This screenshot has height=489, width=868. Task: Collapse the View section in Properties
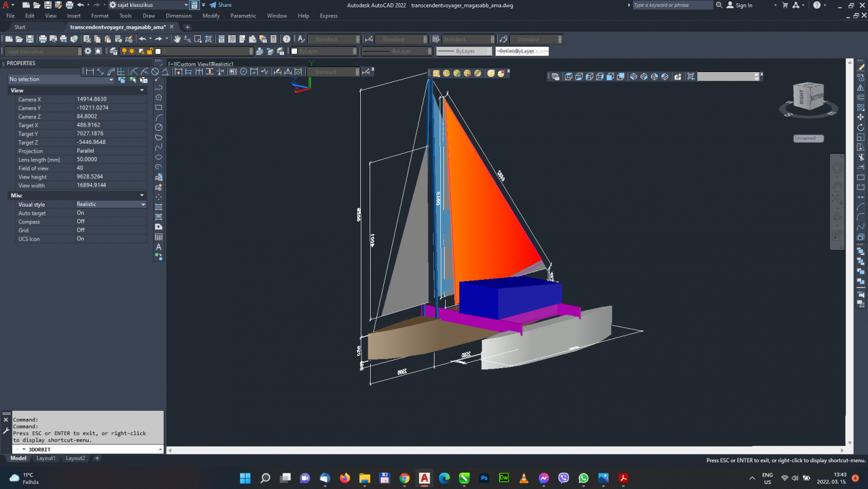(x=142, y=91)
